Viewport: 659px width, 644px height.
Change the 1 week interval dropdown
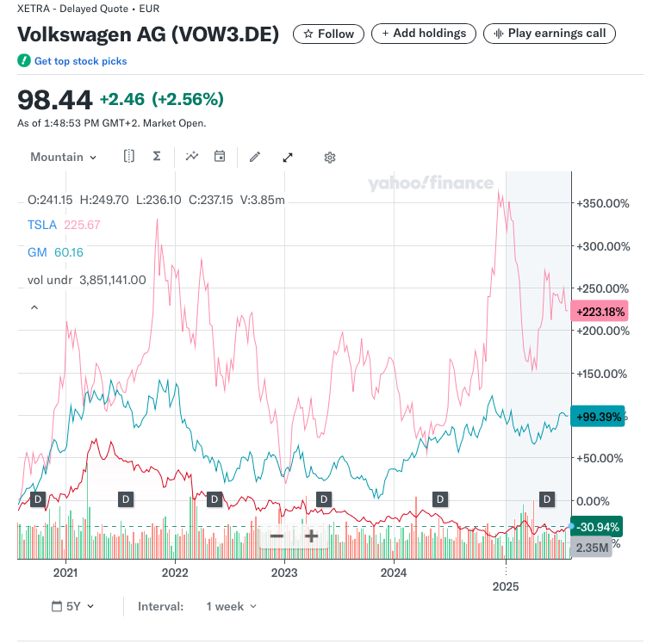(x=231, y=606)
